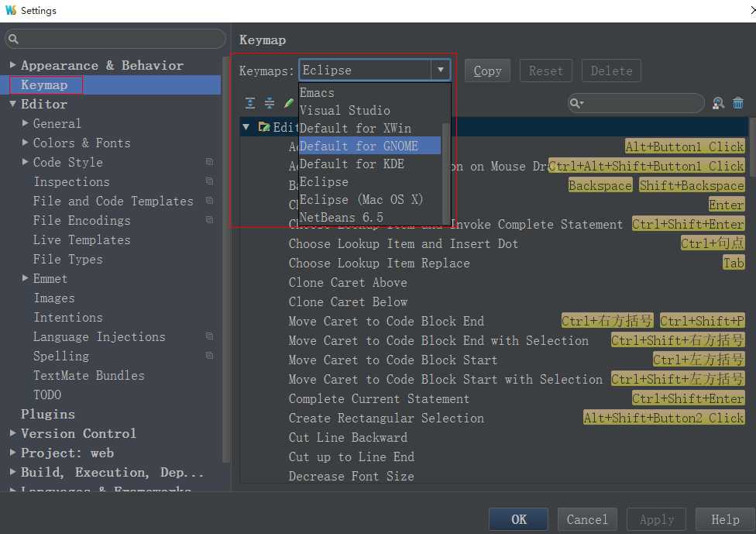756x534 pixels.
Task: Collapse the Editor Actions tree group
Action: pos(246,127)
